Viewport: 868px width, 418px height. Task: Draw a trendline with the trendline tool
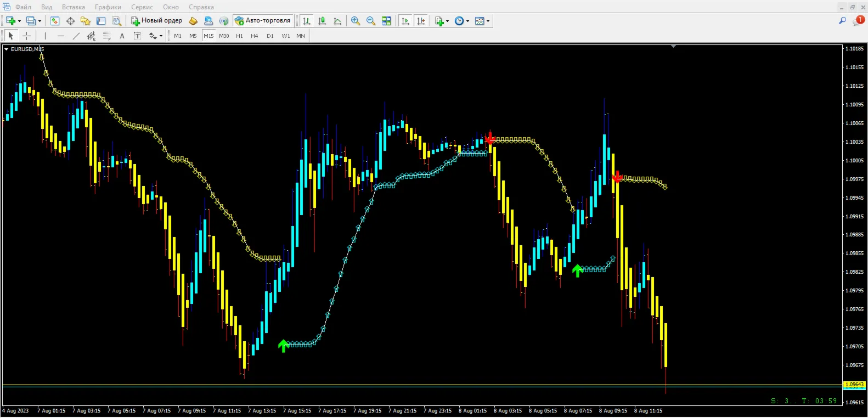(76, 36)
